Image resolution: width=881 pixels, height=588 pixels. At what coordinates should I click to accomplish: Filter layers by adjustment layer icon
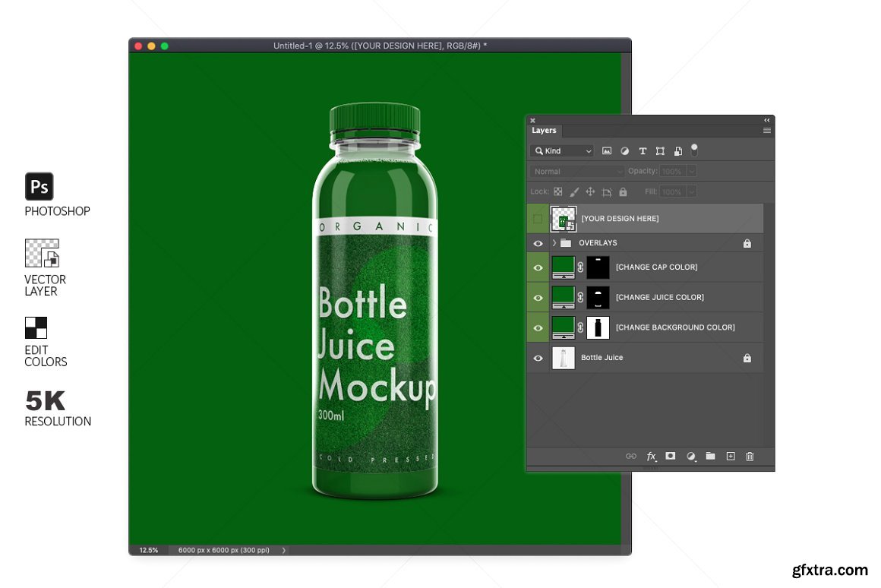tap(625, 151)
